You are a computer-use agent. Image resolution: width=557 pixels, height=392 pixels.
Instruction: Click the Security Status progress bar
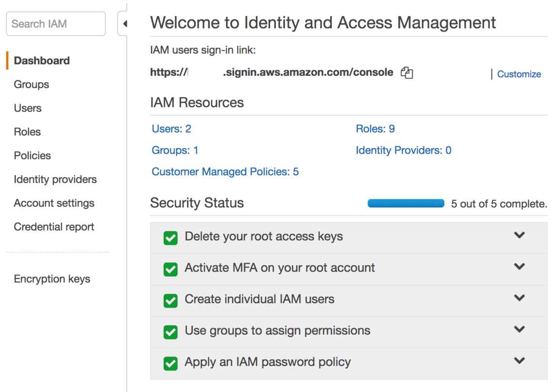point(406,203)
